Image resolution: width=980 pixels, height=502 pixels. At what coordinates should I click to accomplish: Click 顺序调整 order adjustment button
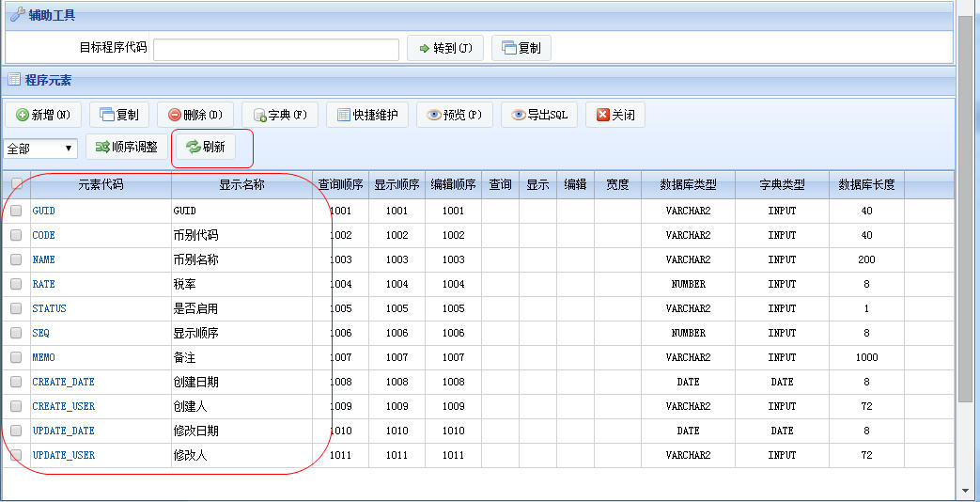pyautogui.click(x=127, y=148)
